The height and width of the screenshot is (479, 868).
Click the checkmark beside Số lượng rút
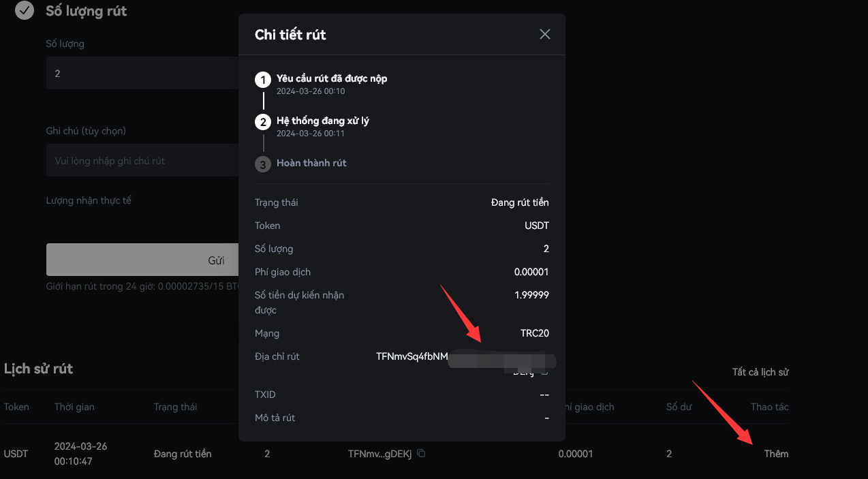pos(25,11)
